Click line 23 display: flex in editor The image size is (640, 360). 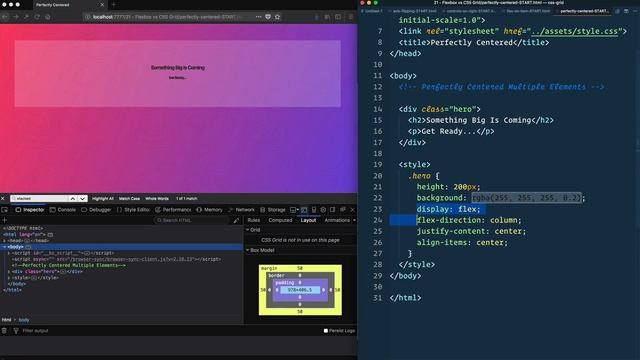pos(449,209)
